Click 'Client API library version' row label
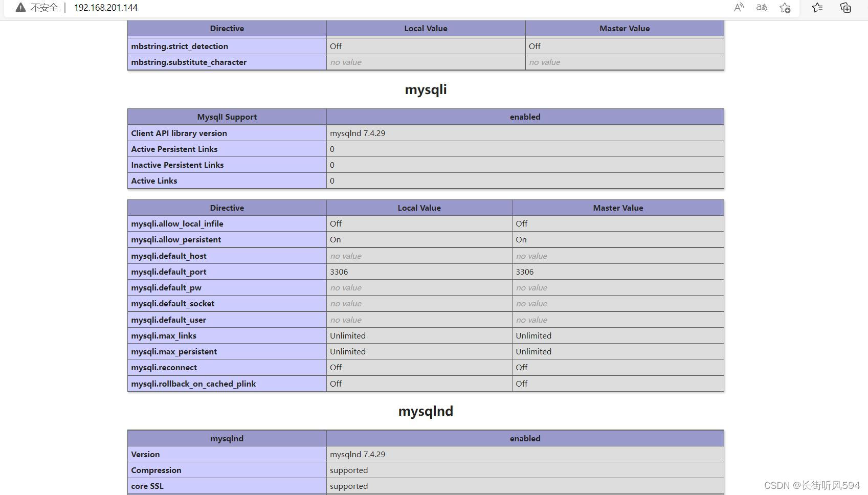This screenshot has height=495, width=868. [179, 133]
